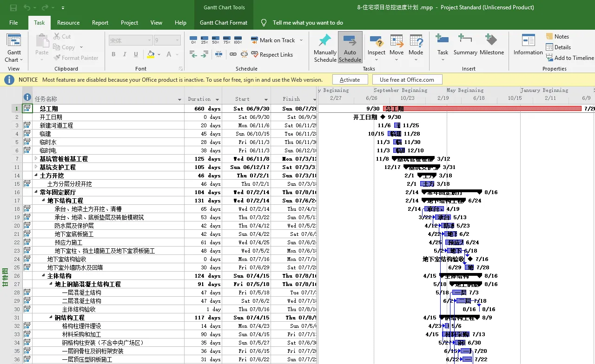Click the Outdent Task icon
The image size is (595, 364).
click(193, 54)
